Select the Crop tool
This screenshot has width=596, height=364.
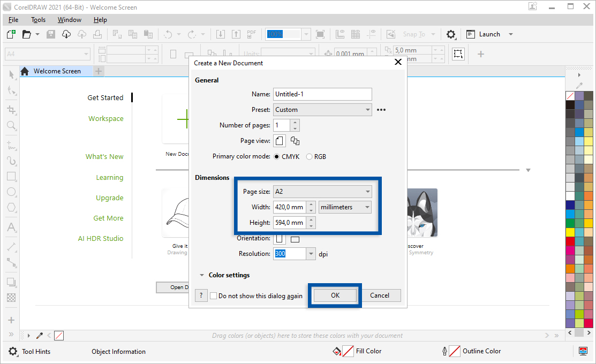pos(11,109)
